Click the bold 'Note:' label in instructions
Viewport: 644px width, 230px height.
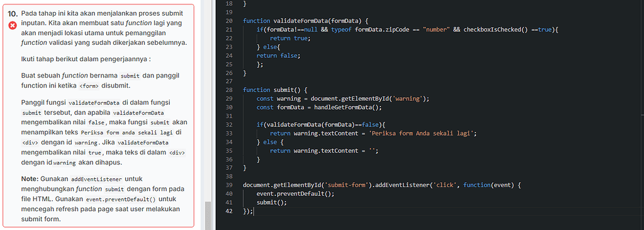coord(30,179)
